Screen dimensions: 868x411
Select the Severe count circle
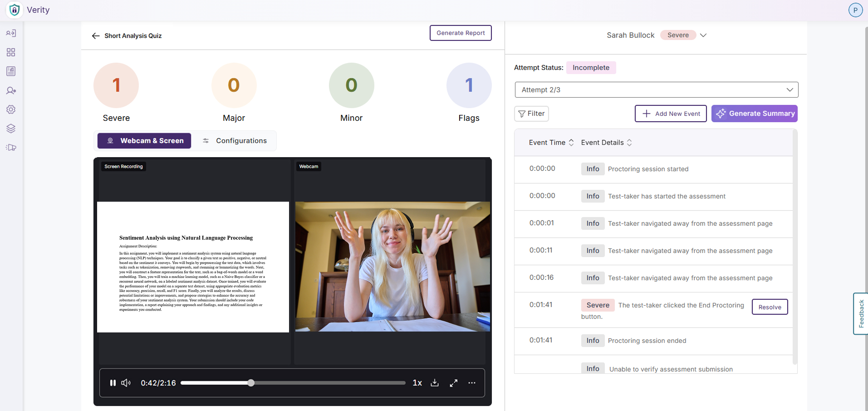116,85
